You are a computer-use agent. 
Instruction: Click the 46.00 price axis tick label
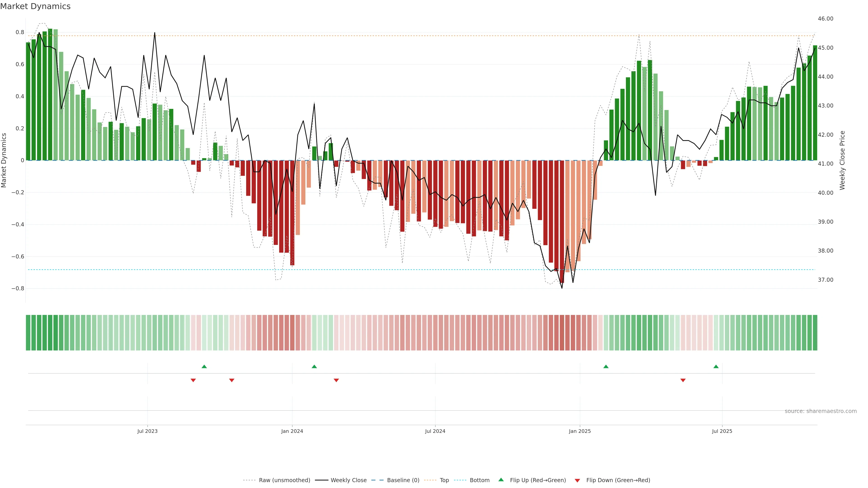point(825,19)
